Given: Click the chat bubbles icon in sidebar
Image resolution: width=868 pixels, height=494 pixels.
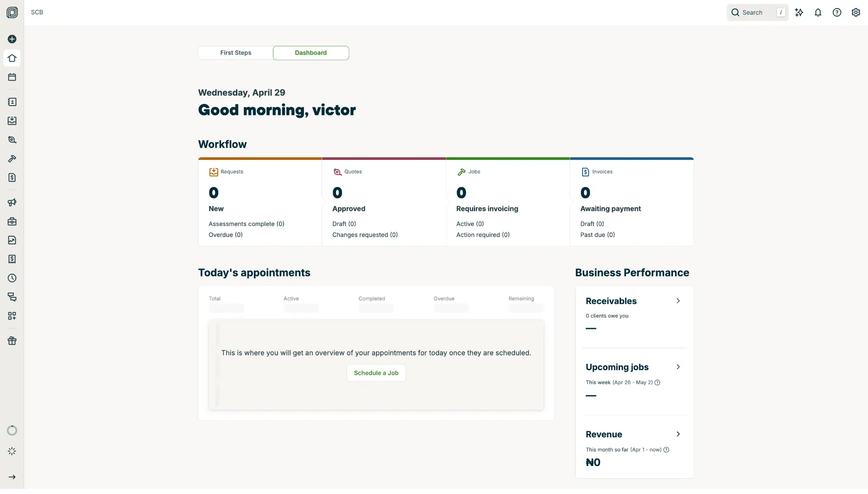Looking at the screenshot, I should tap(12, 297).
